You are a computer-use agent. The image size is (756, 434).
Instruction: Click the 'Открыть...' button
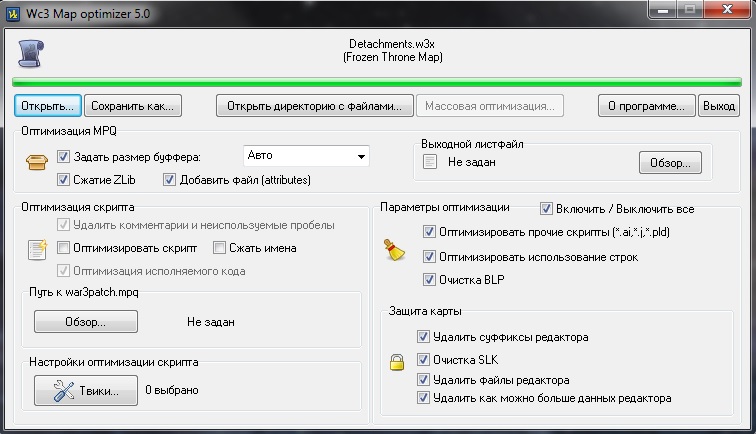point(48,106)
